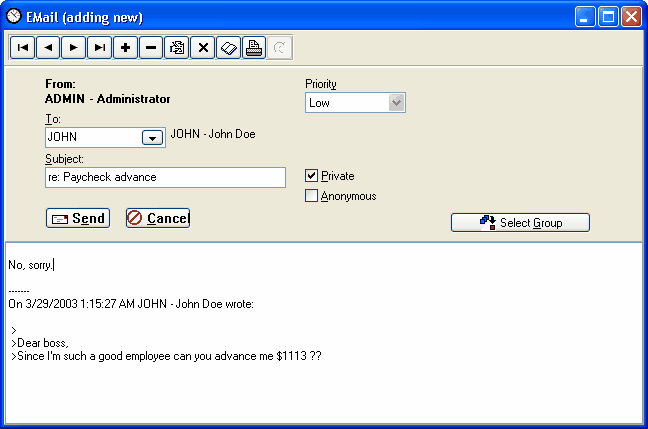Maximize the EMail window
Screen dimensions: 648x429
[608, 17]
